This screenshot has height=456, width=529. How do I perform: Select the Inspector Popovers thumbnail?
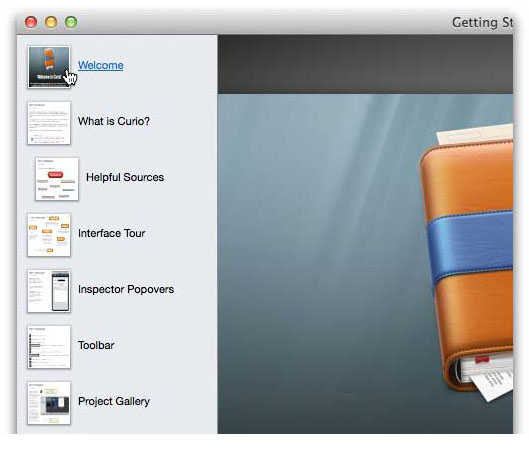[x=49, y=291]
